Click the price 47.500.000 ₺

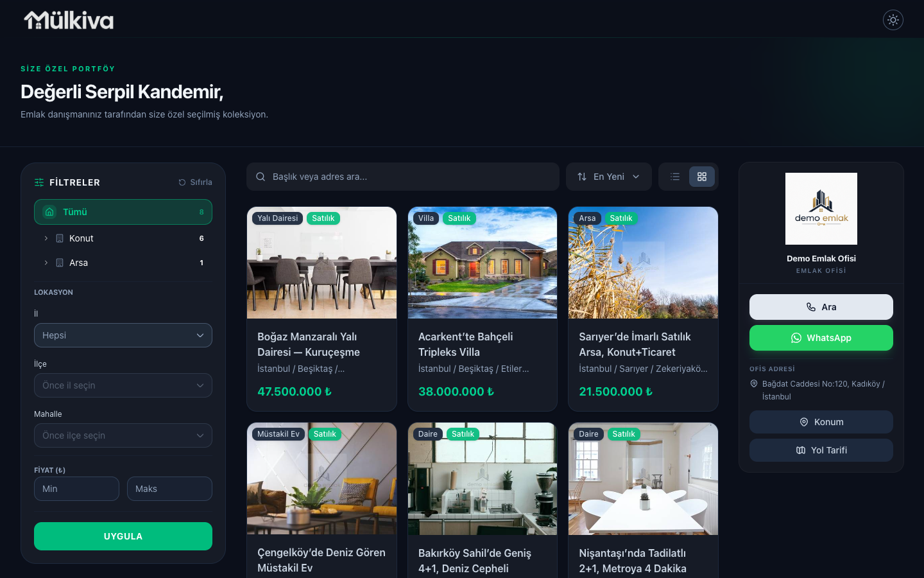pyautogui.click(x=295, y=392)
